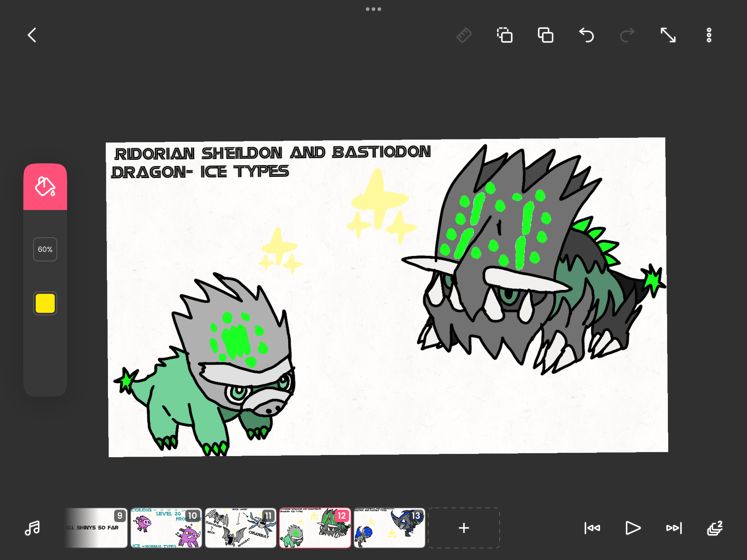Tap the three-dot multitasking handle
747x560 pixels.
(373, 9)
